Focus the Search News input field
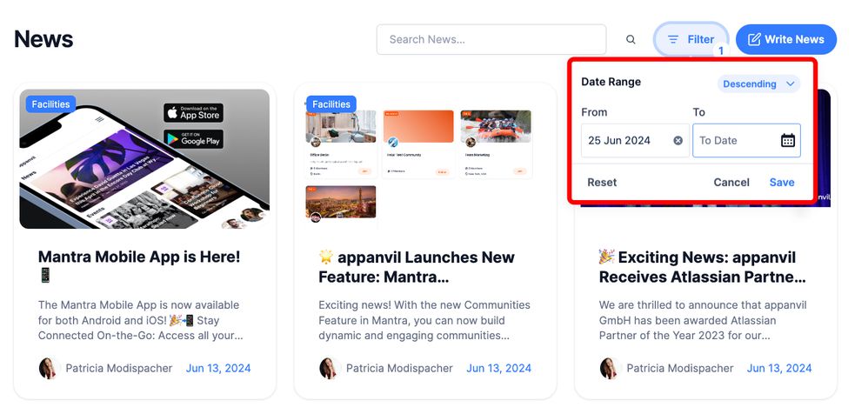This screenshot has height=414, width=868. 491,39
